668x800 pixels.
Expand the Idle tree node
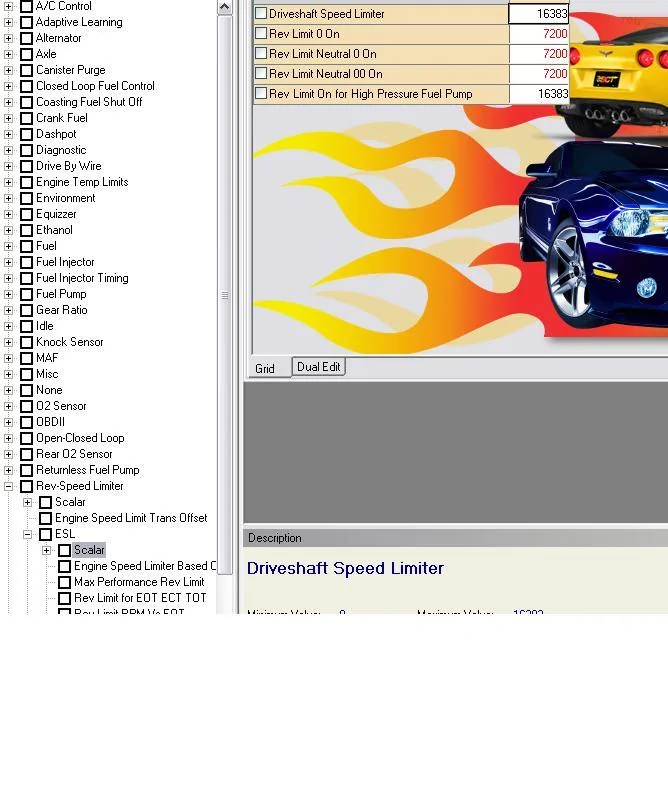8,327
